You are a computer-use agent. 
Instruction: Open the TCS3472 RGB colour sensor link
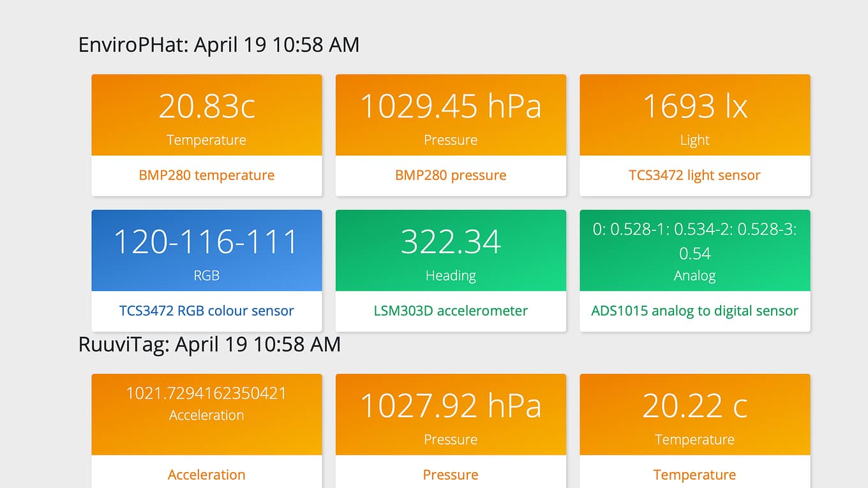click(207, 311)
